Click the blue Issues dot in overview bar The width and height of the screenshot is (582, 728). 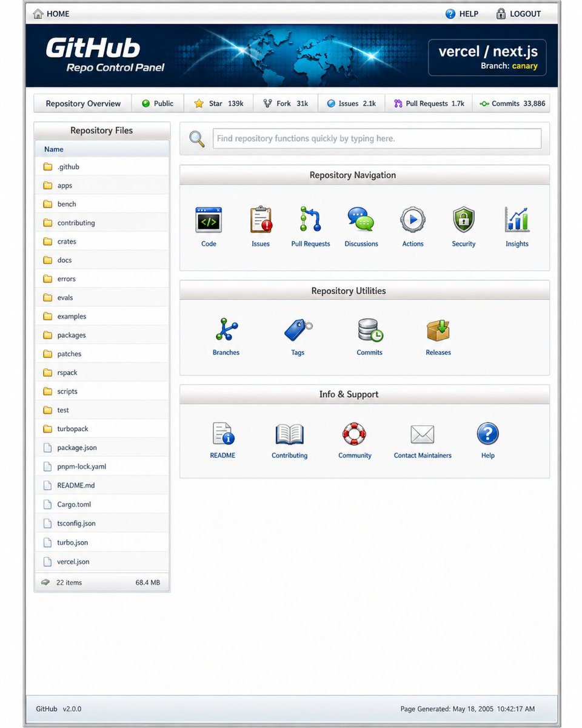point(331,104)
